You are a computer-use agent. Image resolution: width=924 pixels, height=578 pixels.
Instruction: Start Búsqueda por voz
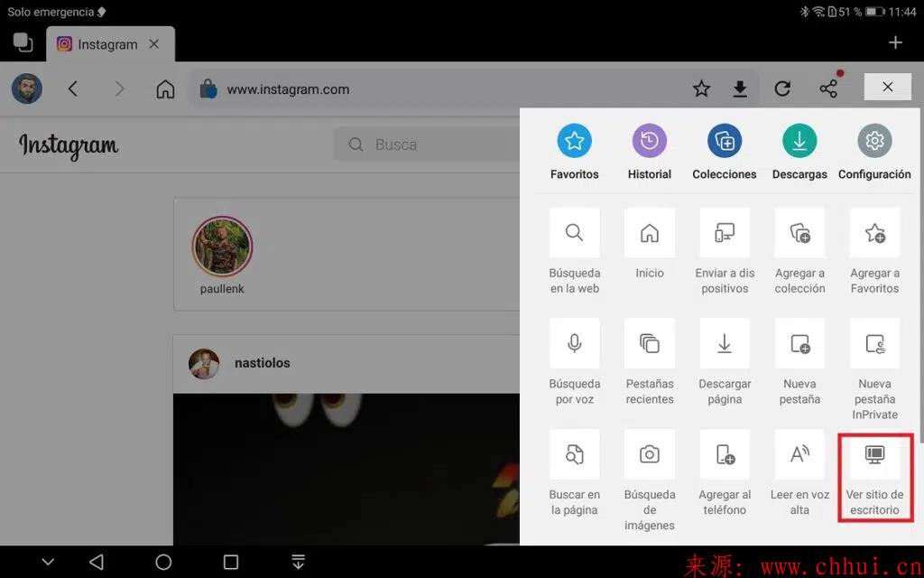(575, 362)
